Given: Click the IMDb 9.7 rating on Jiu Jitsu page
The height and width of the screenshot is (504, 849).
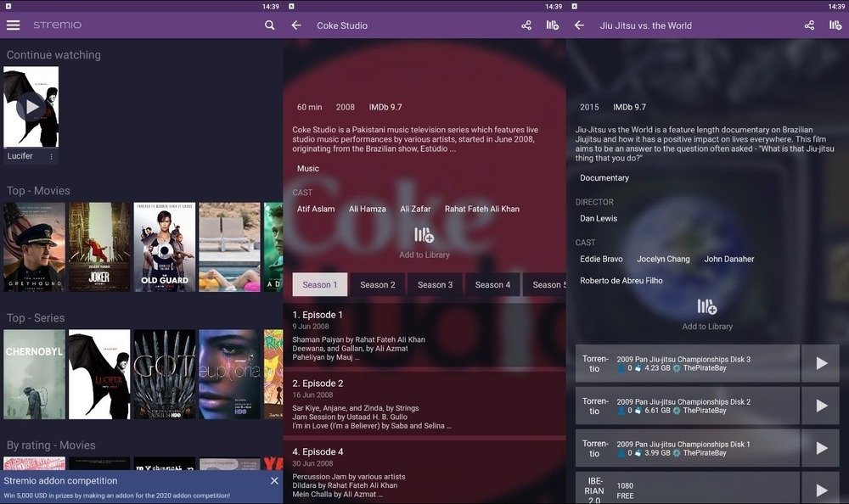Looking at the screenshot, I should [629, 107].
